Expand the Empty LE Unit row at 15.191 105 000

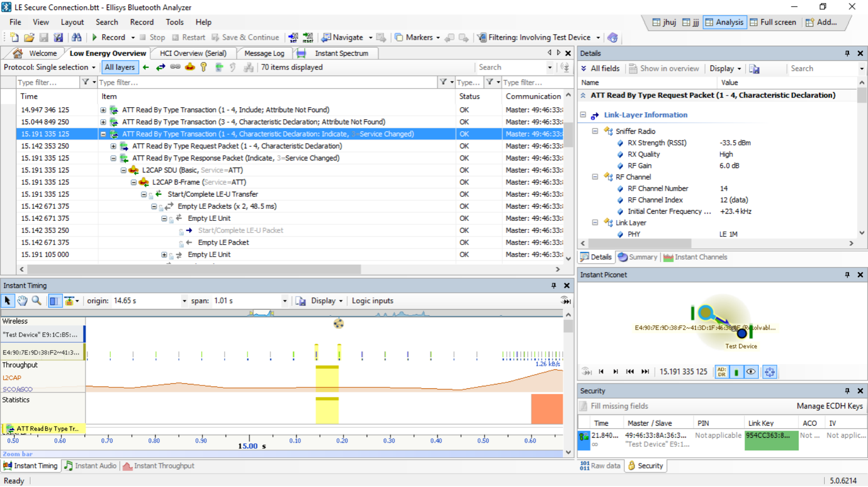tap(164, 255)
